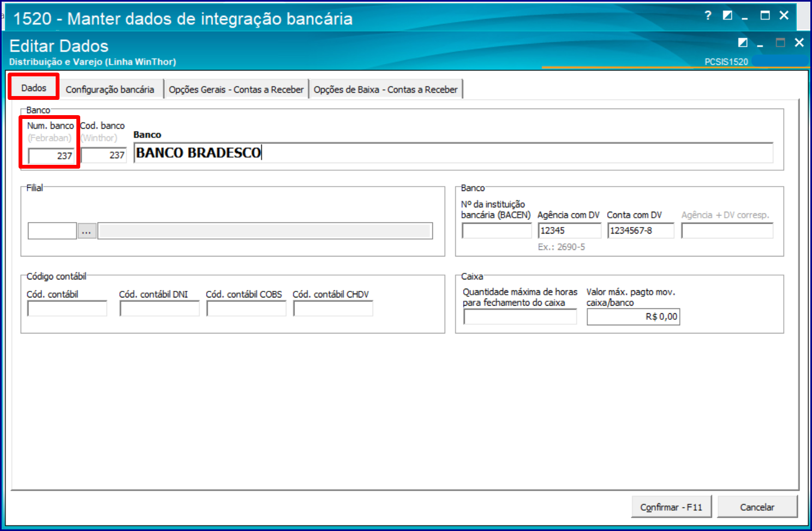812x531 pixels.
Task: Click the 1520 - Manter dados window title
Action: click(x=183, y=19)
